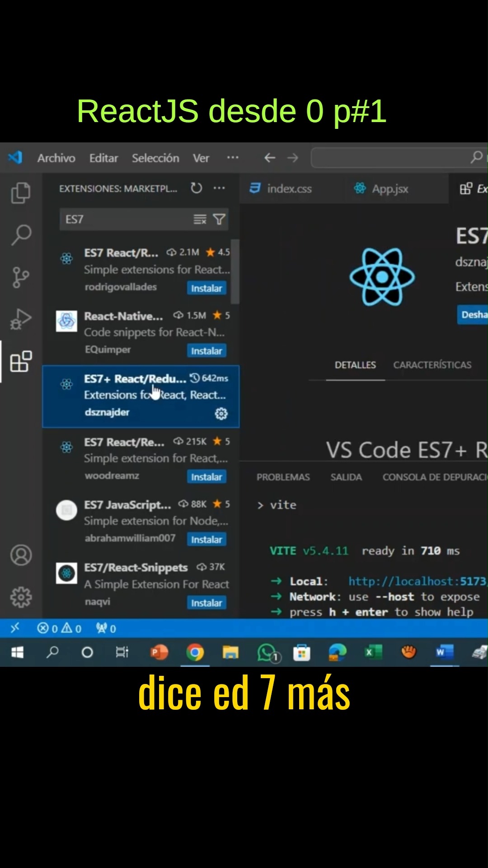Install the woodreamz ES7 React extension
This screenshot has height=868, width=488.
[x=206, y=477]
